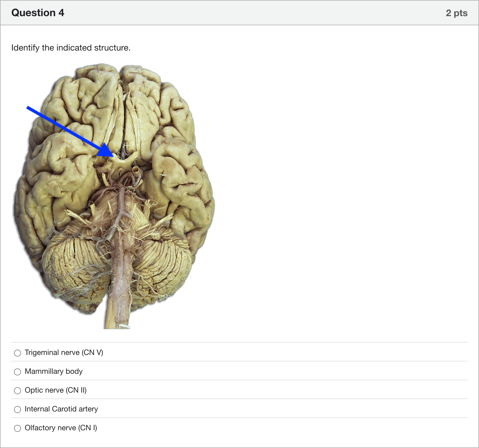
Task: Click the "Question 4" header title
Action: point(38,13)
